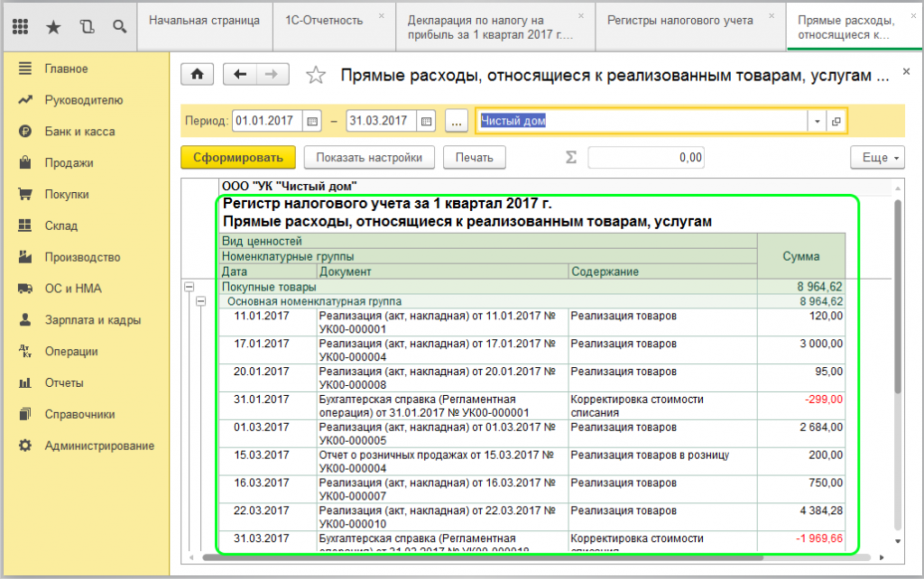Expand the organization dropdown arrow
The height and width of the screenshot is (579, 924).
(x=817, y=121)
